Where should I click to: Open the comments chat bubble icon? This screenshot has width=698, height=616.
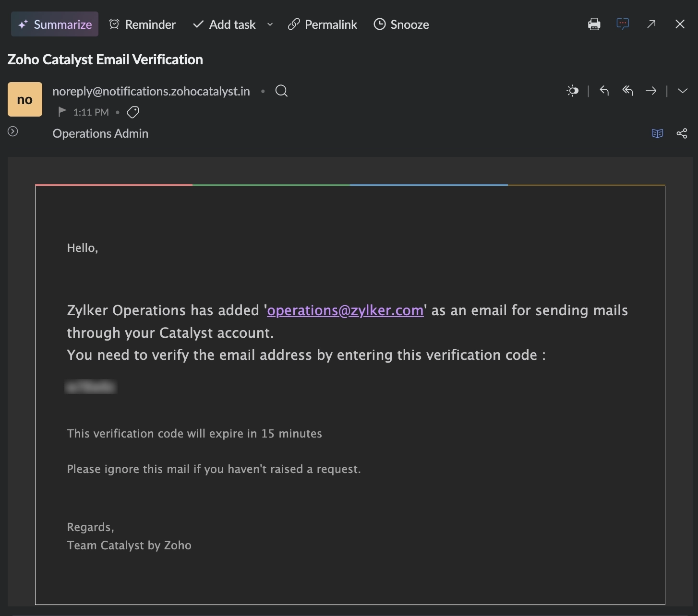(x=623, y=24)
